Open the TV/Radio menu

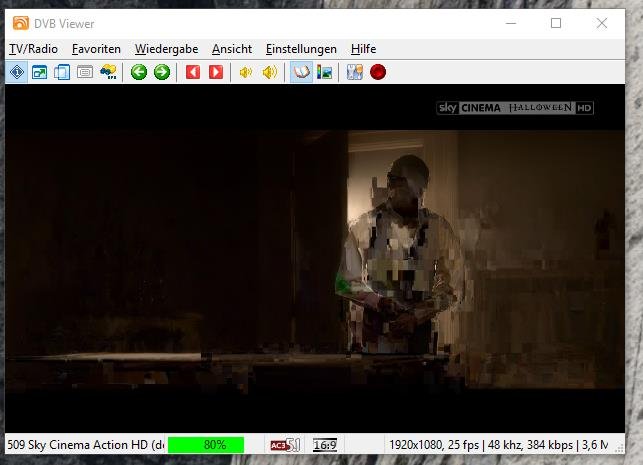coord(33,49)
